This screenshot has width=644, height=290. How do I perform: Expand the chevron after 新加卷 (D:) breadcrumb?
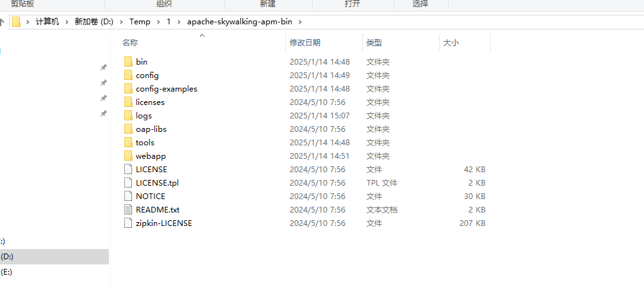120,22
